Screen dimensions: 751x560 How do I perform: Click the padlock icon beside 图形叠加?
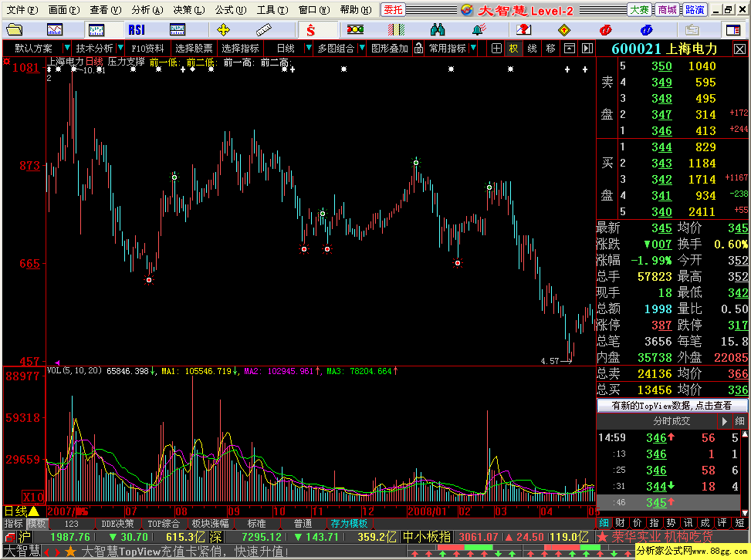(418, 49)
